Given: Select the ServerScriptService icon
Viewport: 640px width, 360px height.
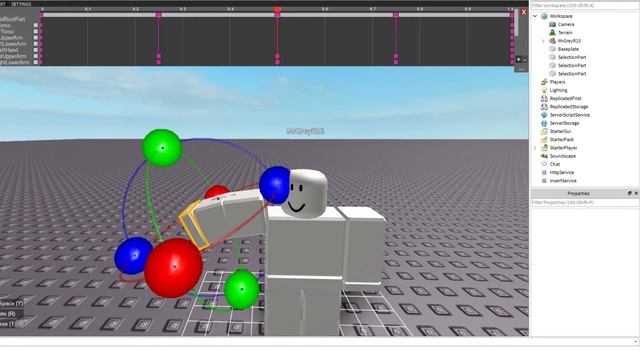Looking at the screenshot, I should tap(544, 115).
